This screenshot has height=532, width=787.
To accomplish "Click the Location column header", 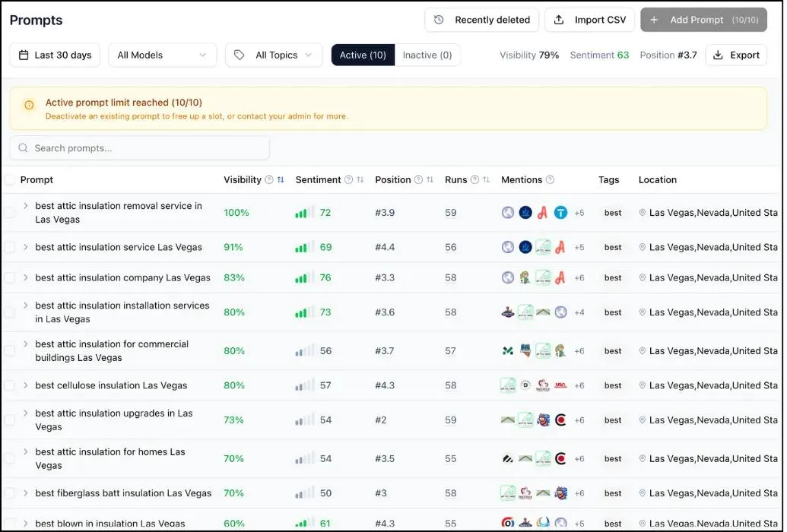I will point(658,179).
